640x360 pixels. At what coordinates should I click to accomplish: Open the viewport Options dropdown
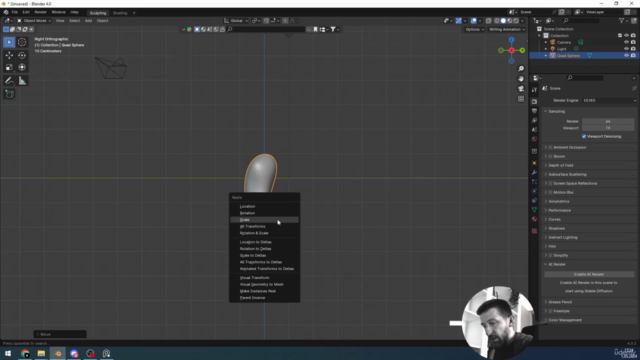click(474, 29)
